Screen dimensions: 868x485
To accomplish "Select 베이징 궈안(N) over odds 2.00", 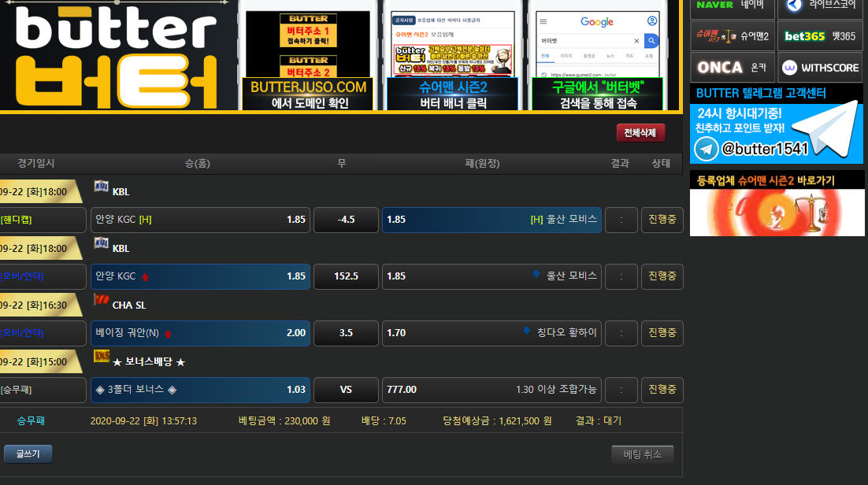I will click(x=200, y=333).
